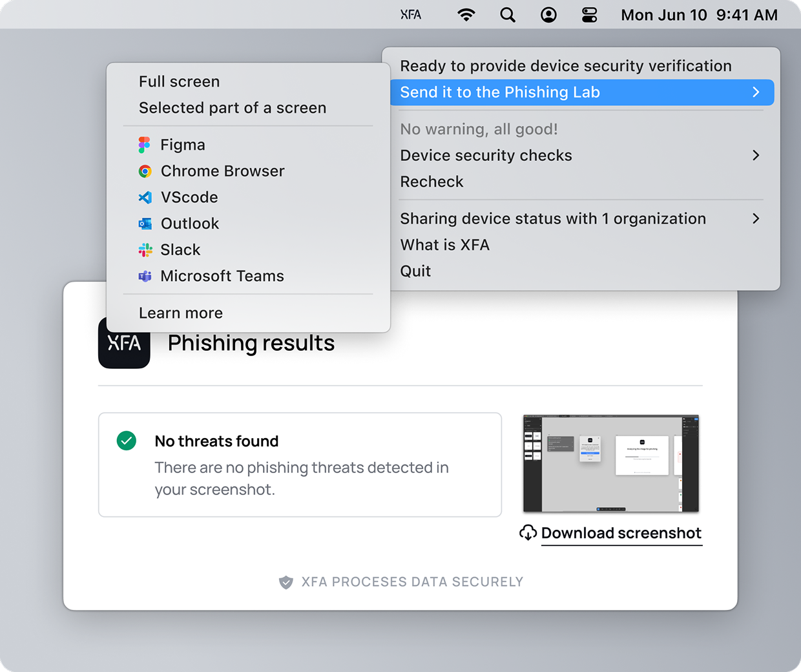This screenshot has height=672, width=801.
Task: Click the Outlook app icon
Action: coord(145,224)
